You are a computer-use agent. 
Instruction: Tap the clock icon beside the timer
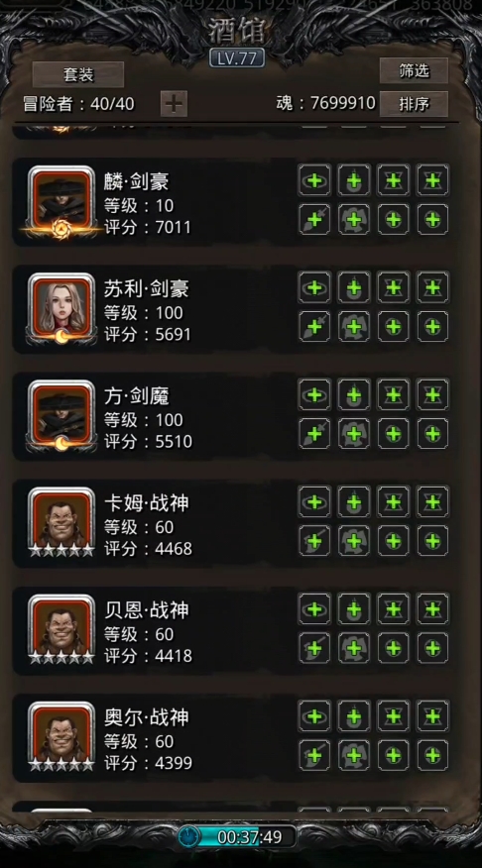click(x=188, y=836)
